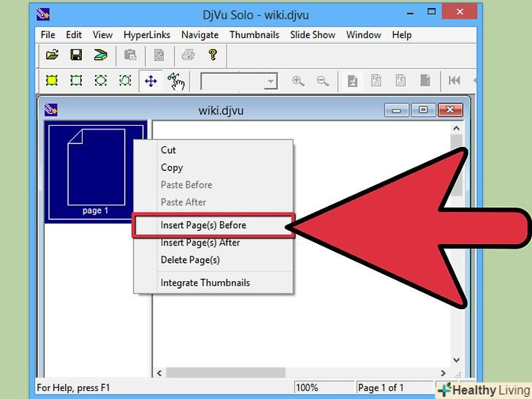Choose Paste After in context menu
The image size is (532, 399).
tap(213, 202)
